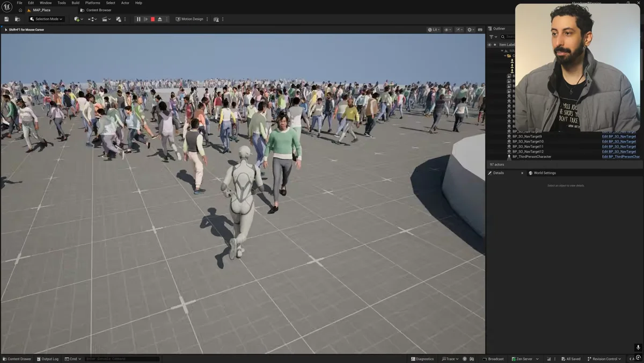
Task: Select BP_SO_NavTarget12 in the Outliner
Action: [x=528, y=151]
